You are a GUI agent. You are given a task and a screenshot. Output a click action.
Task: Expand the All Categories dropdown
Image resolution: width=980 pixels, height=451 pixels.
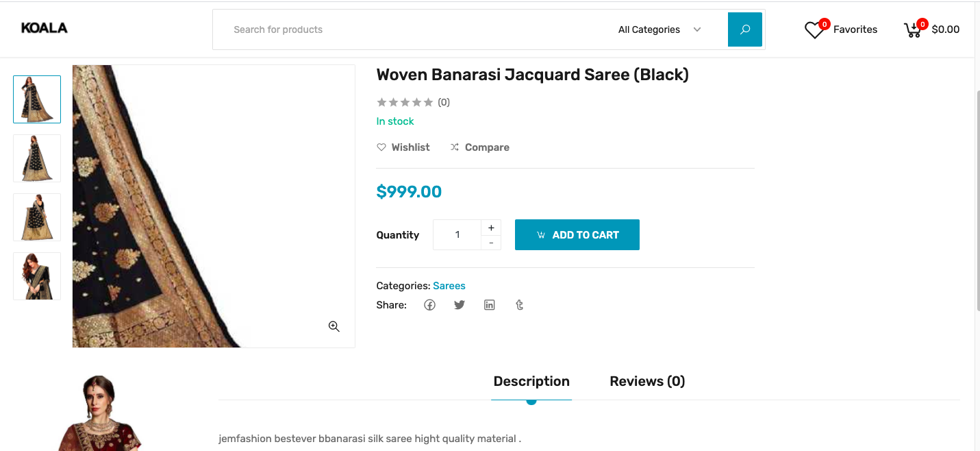click(x=659, y=29)
